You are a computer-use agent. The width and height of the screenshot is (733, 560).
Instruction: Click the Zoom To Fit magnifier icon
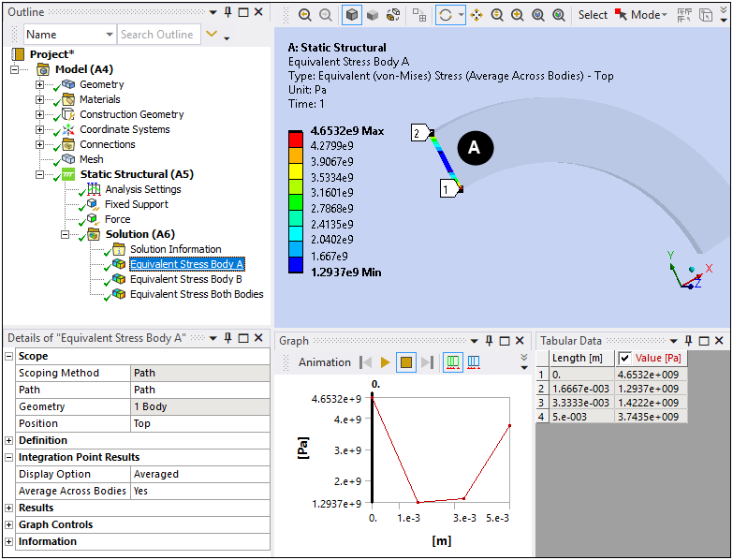pos(537,15)
